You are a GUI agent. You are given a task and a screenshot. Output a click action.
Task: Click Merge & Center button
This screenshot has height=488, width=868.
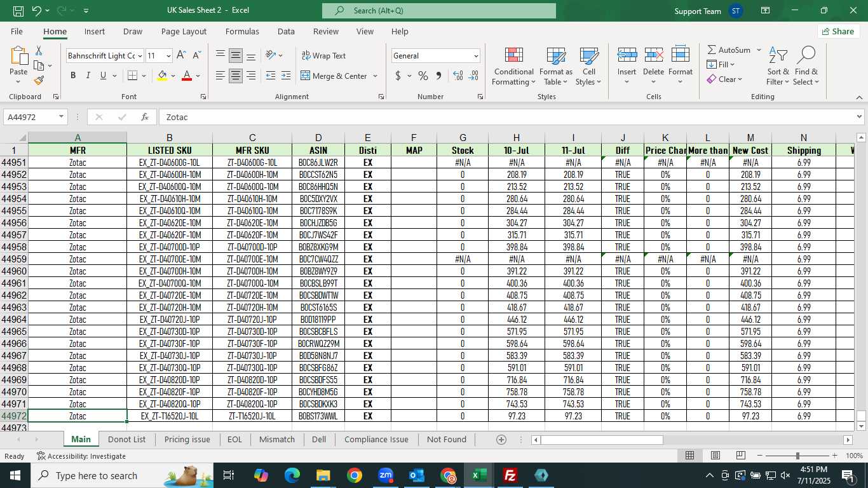click(334, 76)
